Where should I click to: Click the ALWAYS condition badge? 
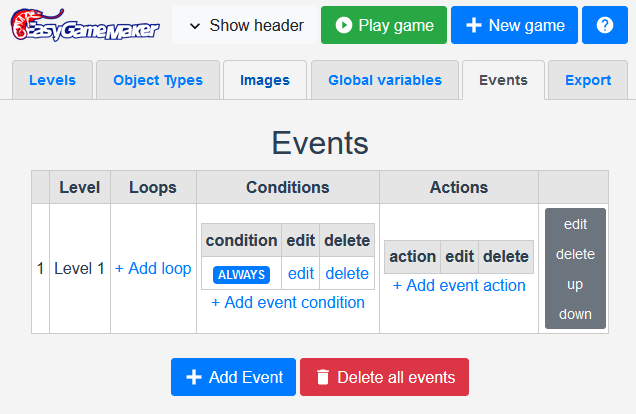coord(241,274)
